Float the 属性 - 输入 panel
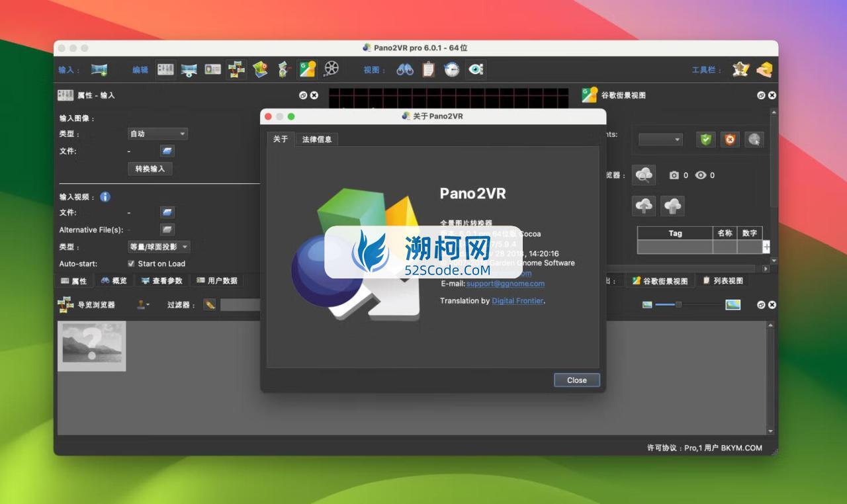The height and width of the screenshot is (504, 847). click(x=303, y=95)
